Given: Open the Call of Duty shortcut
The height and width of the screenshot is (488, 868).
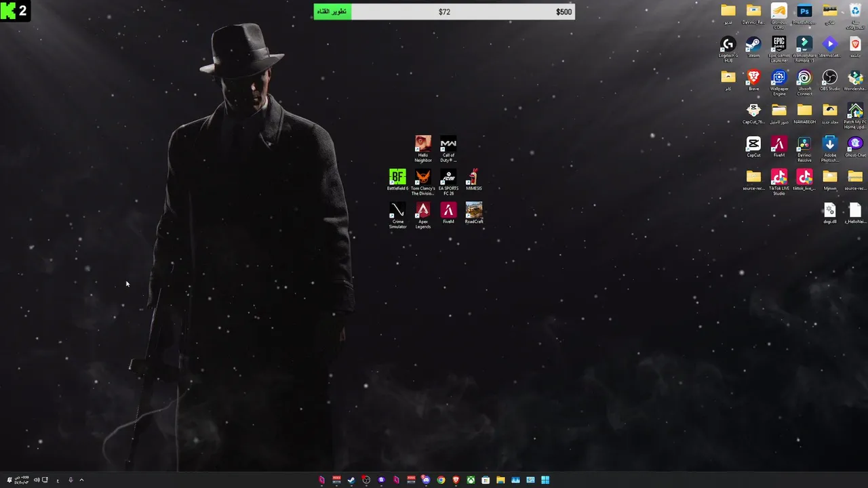Looking at the screenshot, I should point(448,149).
